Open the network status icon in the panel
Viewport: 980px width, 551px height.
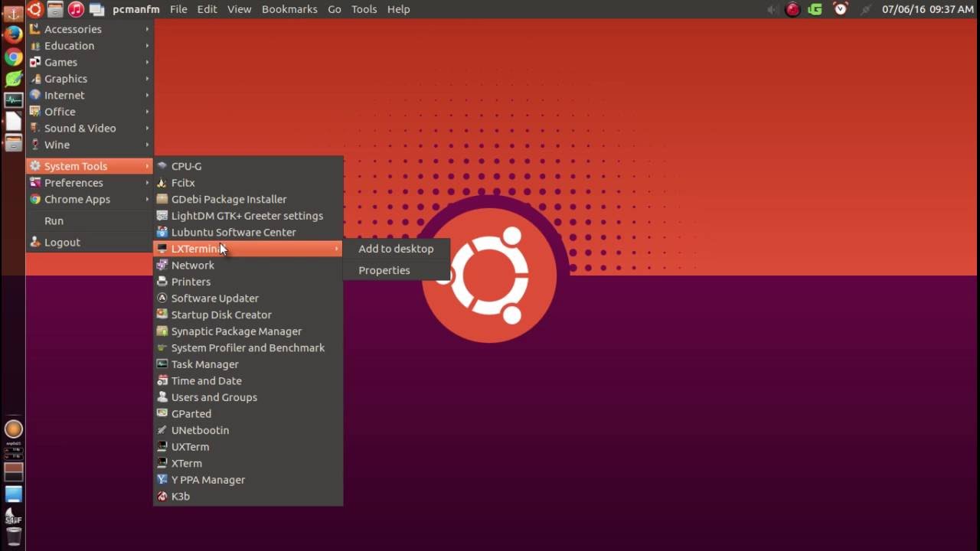866,10
